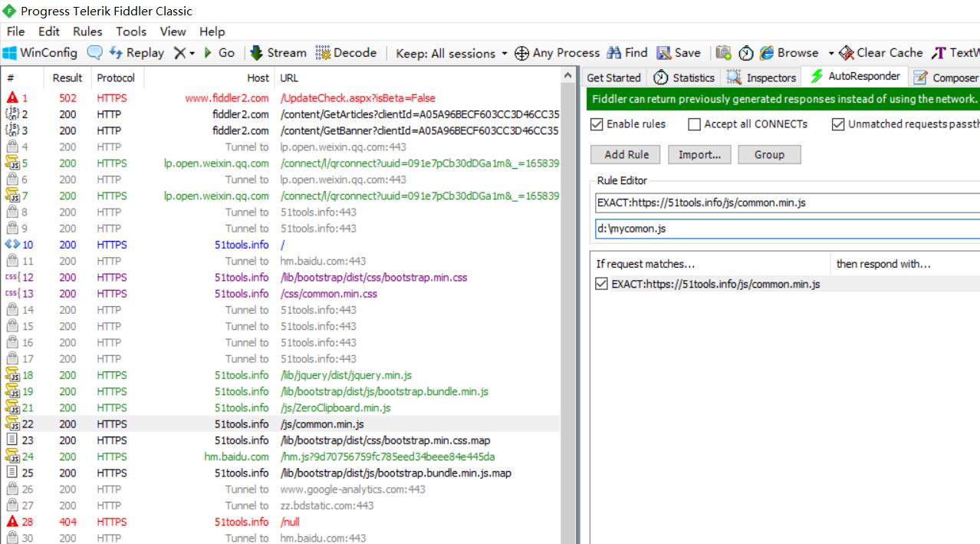Toggle the Decode toolbar button
980x544 pixels.
[323, 53]
